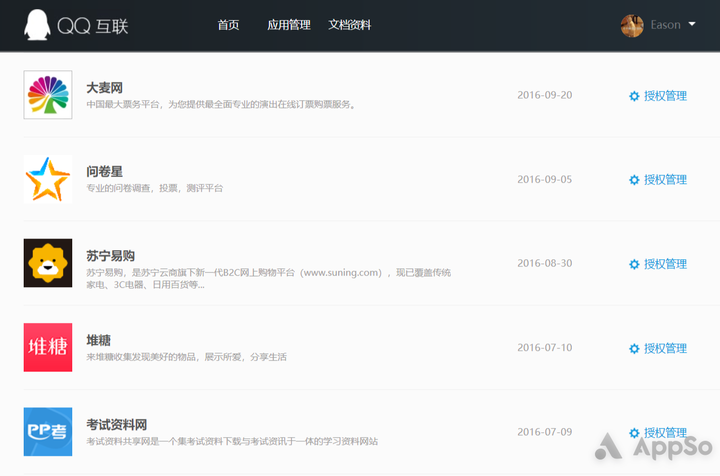Open the 应用管理 menu item
The height and width of the screenshot is (476, 720).
[x=289, y=25]
